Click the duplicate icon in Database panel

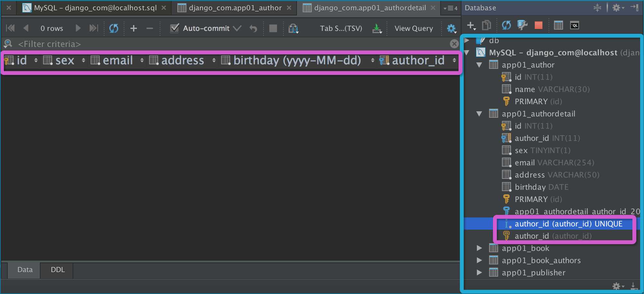pos(487,25)
